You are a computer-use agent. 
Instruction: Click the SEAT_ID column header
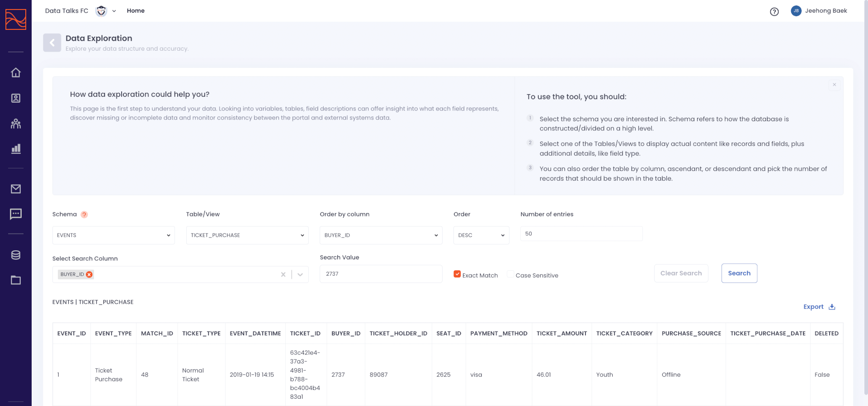[449, 334]
